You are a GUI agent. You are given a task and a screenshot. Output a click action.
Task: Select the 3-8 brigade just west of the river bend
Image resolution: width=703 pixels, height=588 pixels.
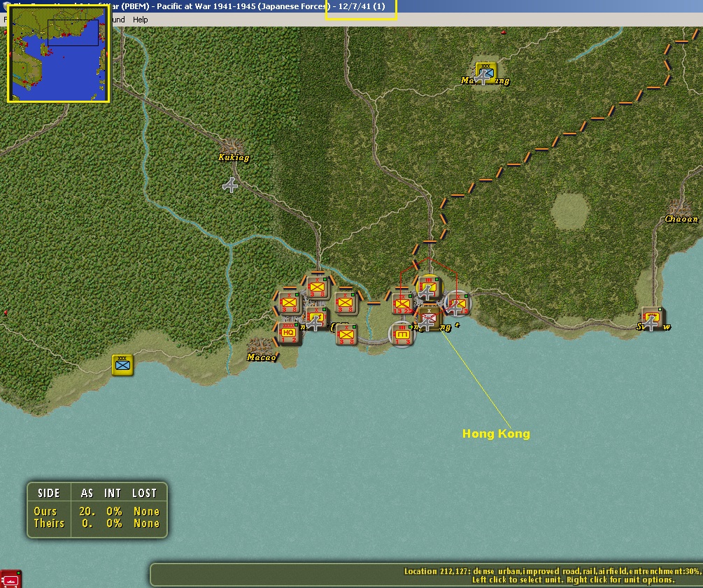[x=346, y=303]
